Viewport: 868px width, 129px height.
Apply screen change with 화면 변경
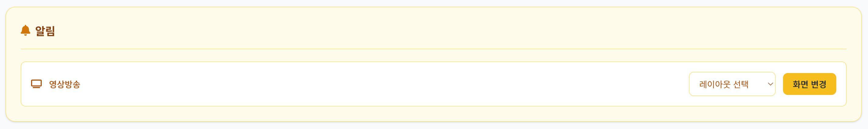coord(809,84)
